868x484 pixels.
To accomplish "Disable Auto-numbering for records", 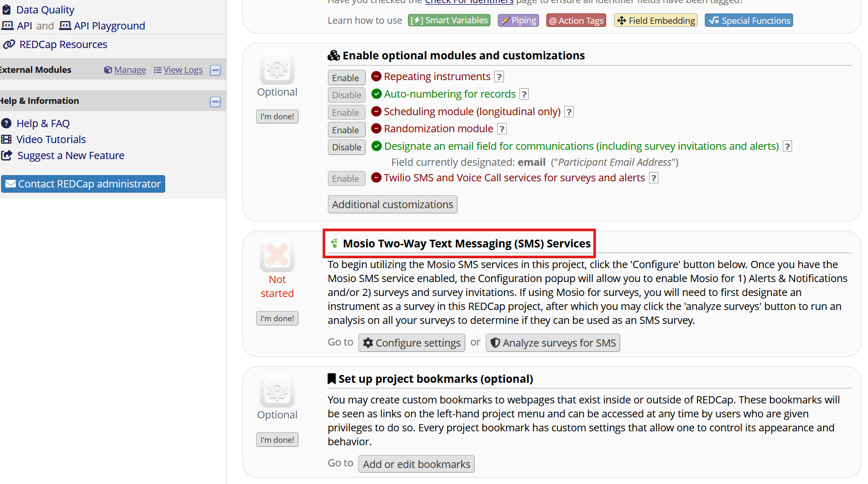I will point(346,95).
